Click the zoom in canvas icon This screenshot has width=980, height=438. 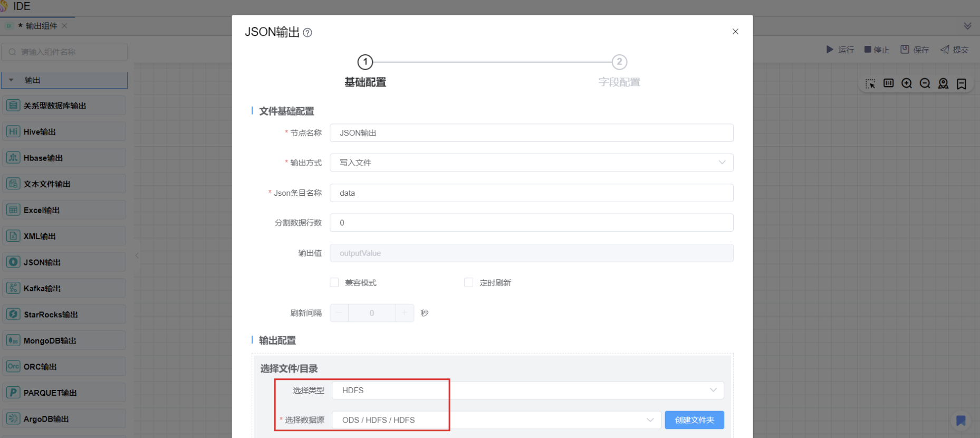[x=907, y=83]
